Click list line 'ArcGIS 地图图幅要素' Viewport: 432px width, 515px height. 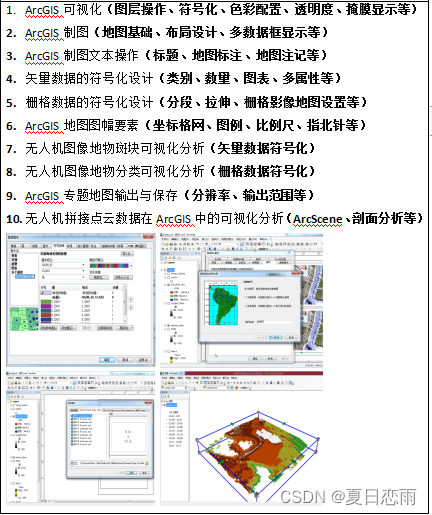point(82,125)
